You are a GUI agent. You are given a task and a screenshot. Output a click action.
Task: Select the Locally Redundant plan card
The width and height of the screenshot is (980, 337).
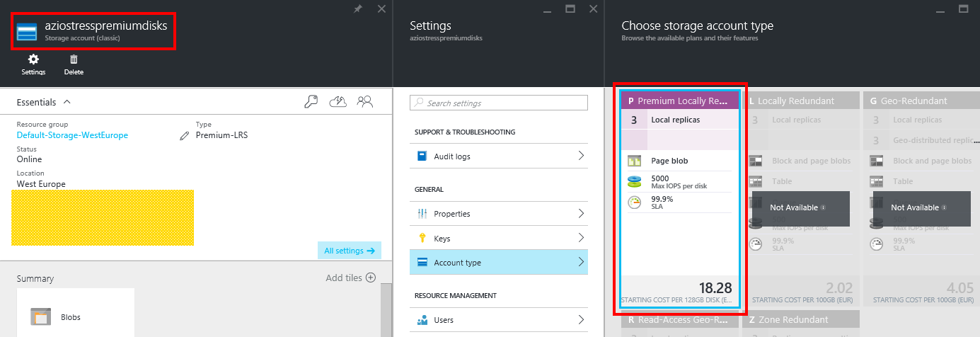pos(800,200)
